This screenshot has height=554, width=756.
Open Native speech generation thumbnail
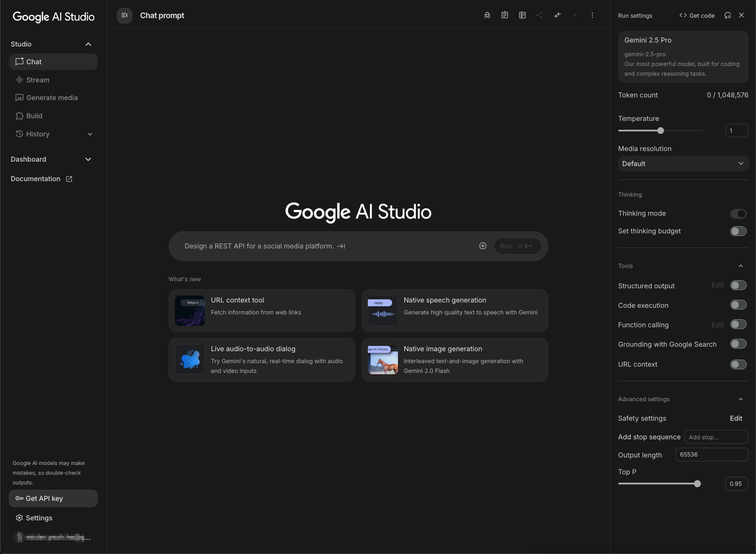point(383,310)
